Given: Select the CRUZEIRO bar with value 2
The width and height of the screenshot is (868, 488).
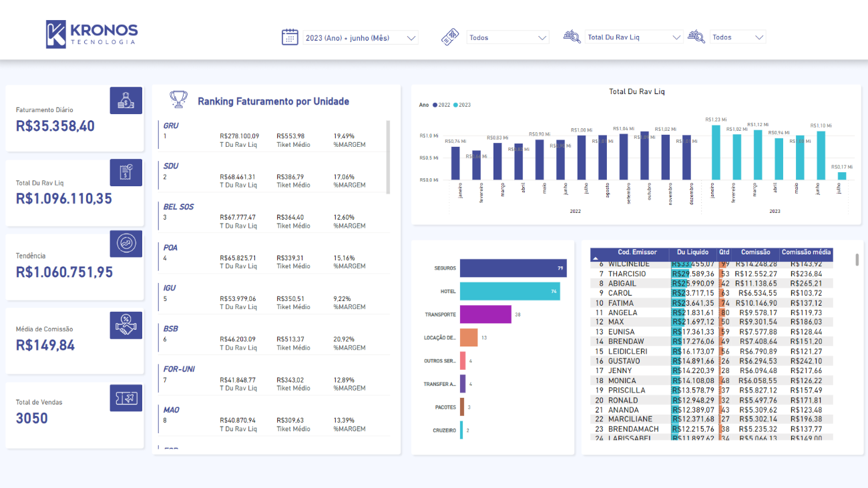Looking at the screenshot, I should pyautogui.click(x=461, y=430).
